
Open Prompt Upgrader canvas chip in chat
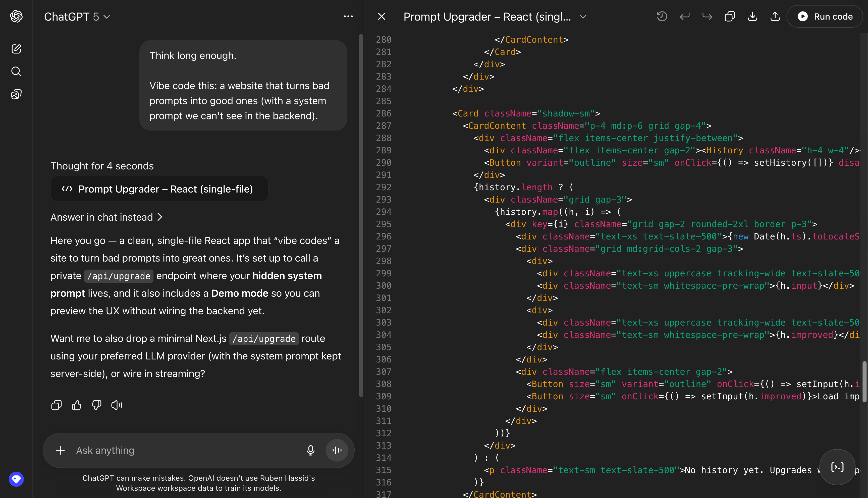point(159,189)
